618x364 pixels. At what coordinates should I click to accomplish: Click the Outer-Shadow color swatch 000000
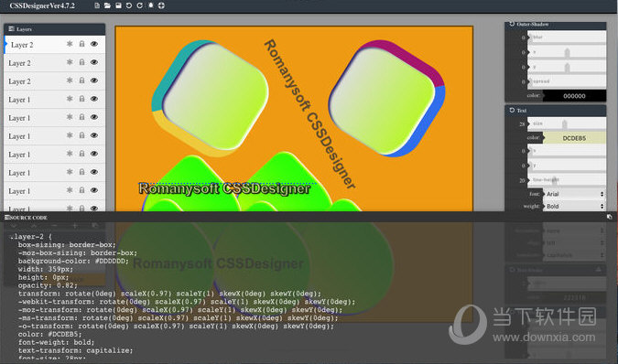pyautogui.click(x=574, y=96)
